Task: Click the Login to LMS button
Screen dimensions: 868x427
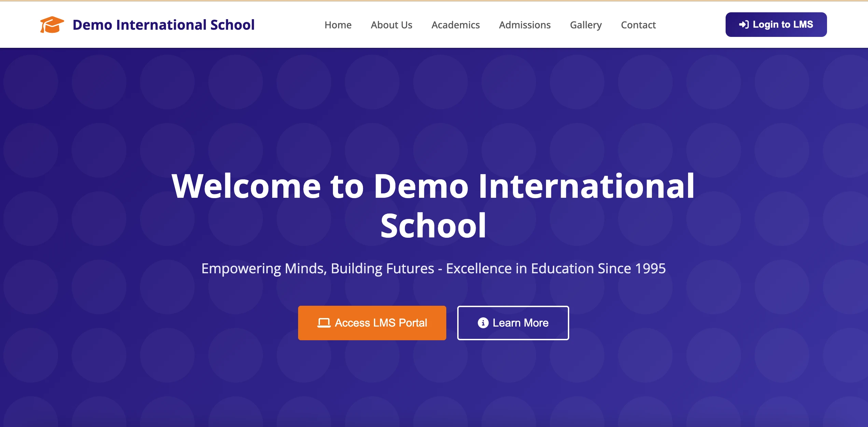Action: 776,24
